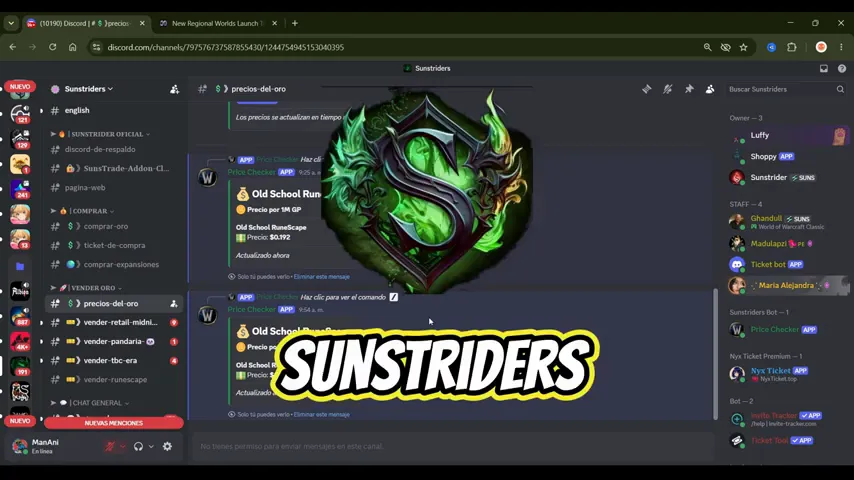Switch to New Regional Worlds Launch tab
Image resolution: width=854 pixels, height=480 pixels.
[217, 23]
